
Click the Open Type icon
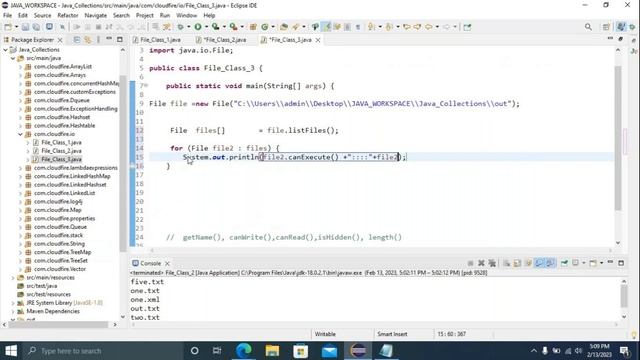point(284,27)
